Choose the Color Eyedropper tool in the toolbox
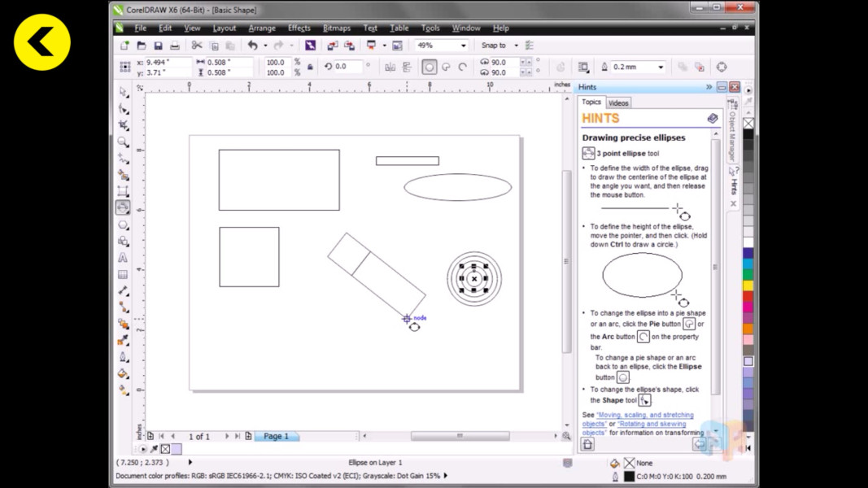The height and width of the screenshot is (488, 868). point(123,340)
